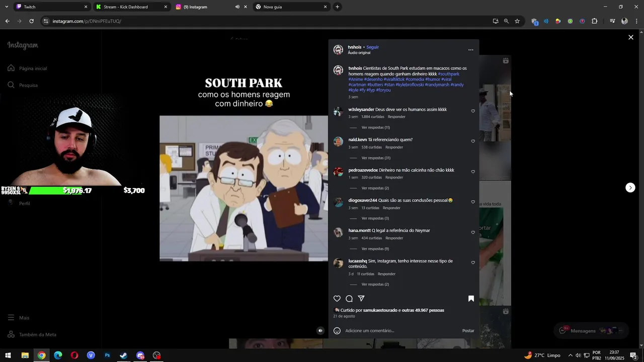
Task: Open OBS Studio from the taskbar
Action: (157, 355)
